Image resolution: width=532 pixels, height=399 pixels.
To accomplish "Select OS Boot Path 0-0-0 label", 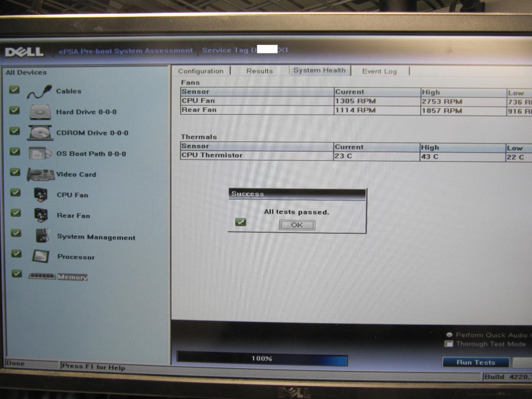I will tap(91, 154).
